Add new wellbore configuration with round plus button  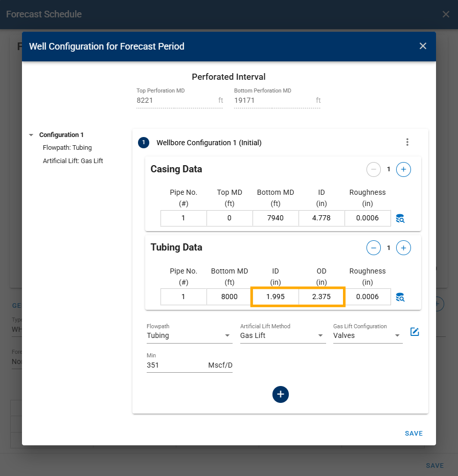coord(280,394)
